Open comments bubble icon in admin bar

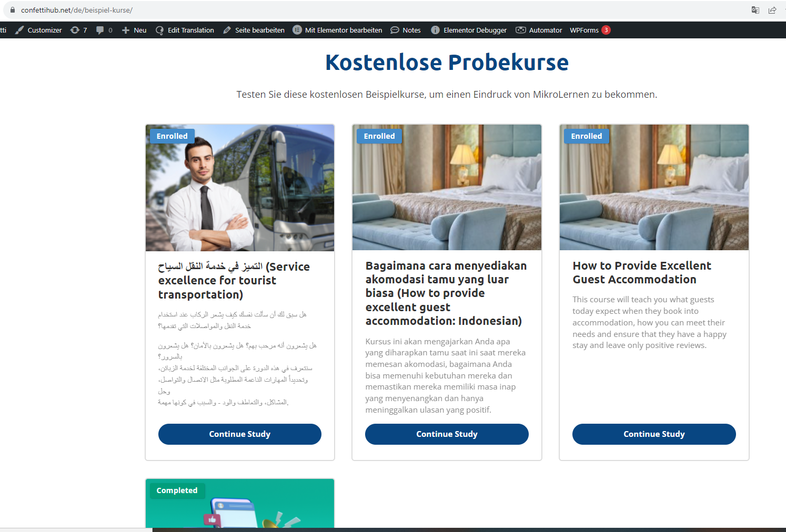coord(100,30)
